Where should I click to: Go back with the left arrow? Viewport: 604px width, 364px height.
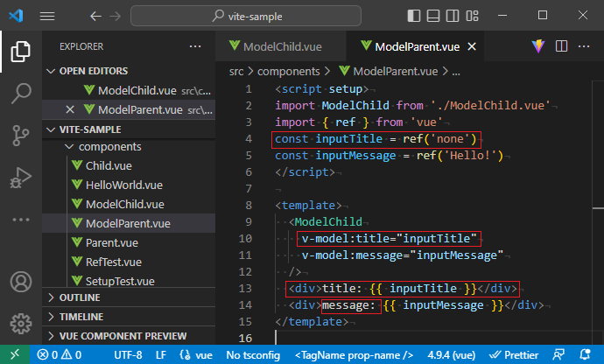click(x=95, y=16)
